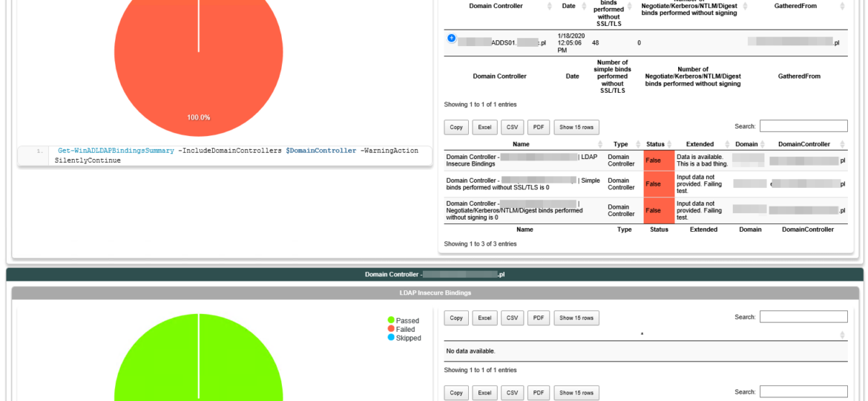The image size is (868, 401).
Task: Click the '100.0%' label on the pie chart
Action: [199, 117]
